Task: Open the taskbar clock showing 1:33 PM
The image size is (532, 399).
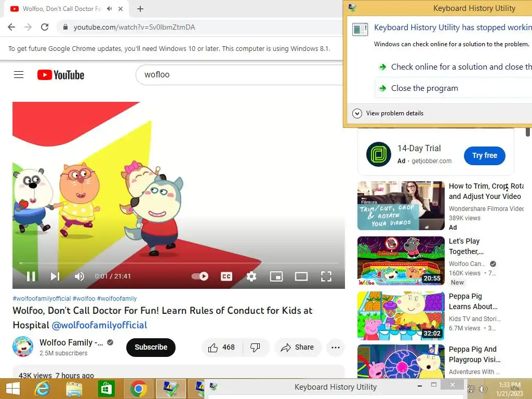Action: pos(509,389)
